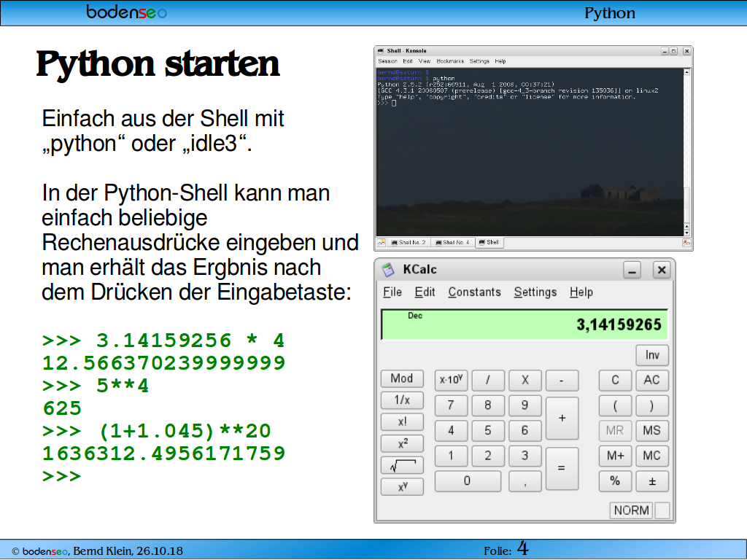Screen dimensions: 747x560
Task: Click the blank button beside NORM
Action: click(x=662, y=510)
